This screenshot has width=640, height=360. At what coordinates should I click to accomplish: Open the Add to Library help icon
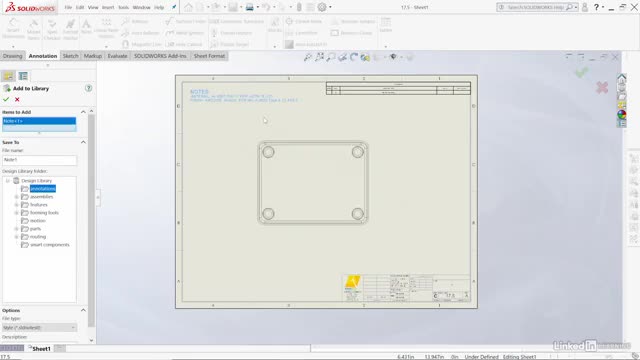click(88, 88)
